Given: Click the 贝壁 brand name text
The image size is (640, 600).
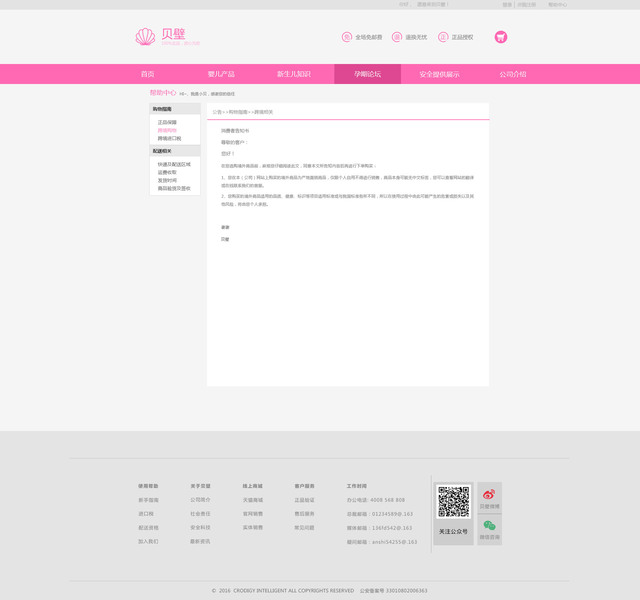Looking at the screenshot, I should (173, 34).
